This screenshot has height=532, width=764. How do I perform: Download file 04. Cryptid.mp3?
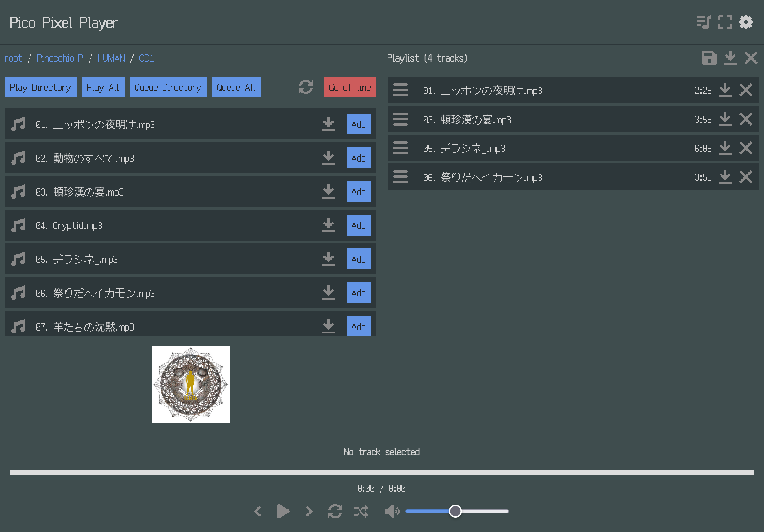point(328,225)
